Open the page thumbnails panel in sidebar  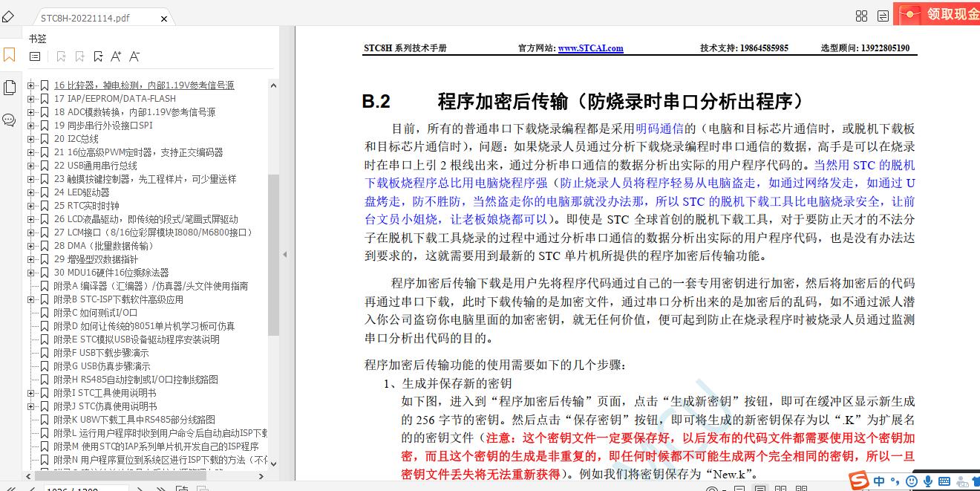tap(9, 88)
